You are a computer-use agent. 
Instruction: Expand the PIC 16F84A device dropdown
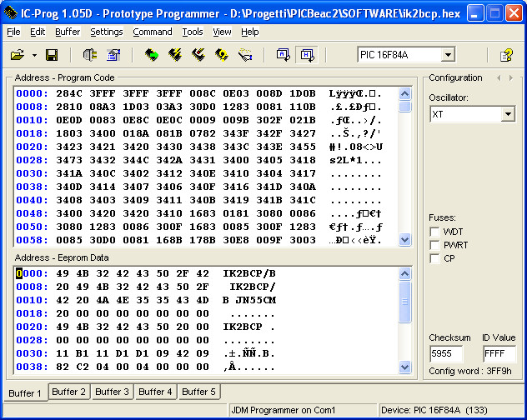coord(448,55)
